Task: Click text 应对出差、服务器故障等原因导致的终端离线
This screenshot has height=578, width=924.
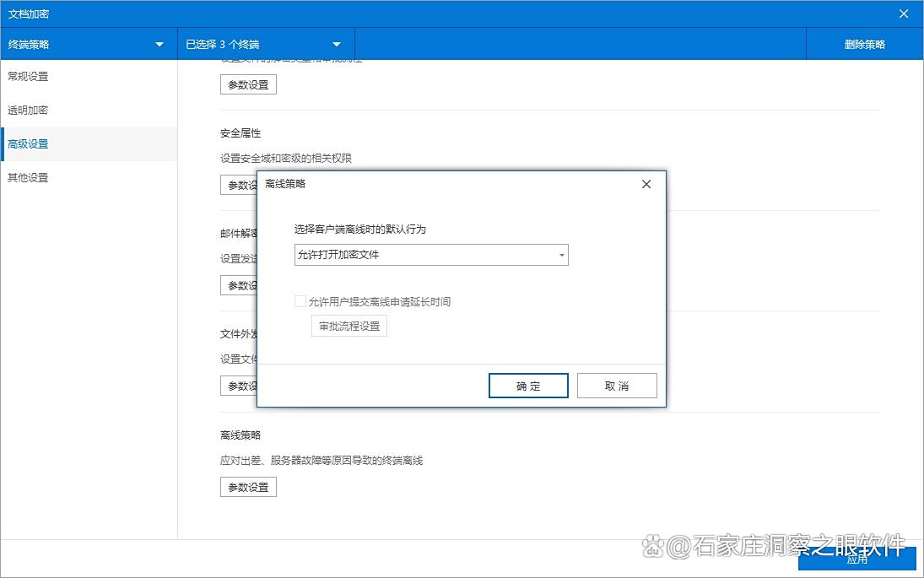Action: (x=322, y=460)
